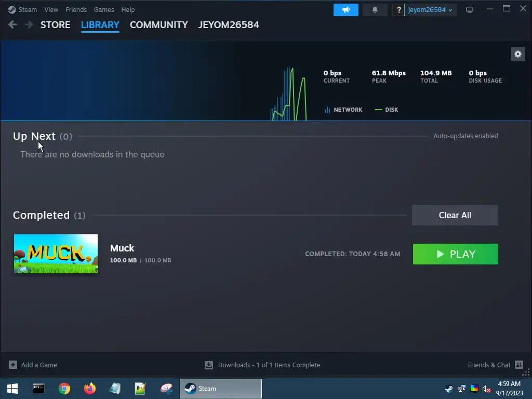The image size is (532, 399).
Task: Click Add a Game link
Action: click(39, 365)
